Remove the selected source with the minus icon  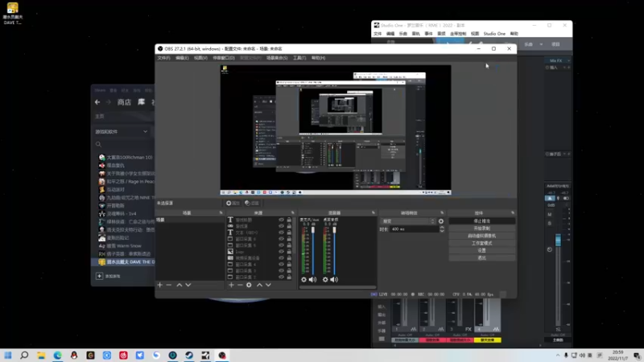click(x=240, y=285)
